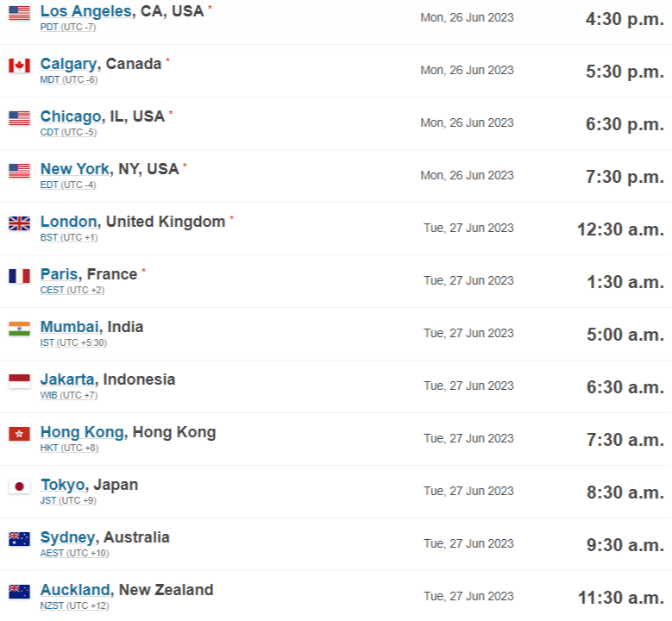Click the India flag icon next to Mumbai
This screenshot has height=621, width=672.
point(19,329)
